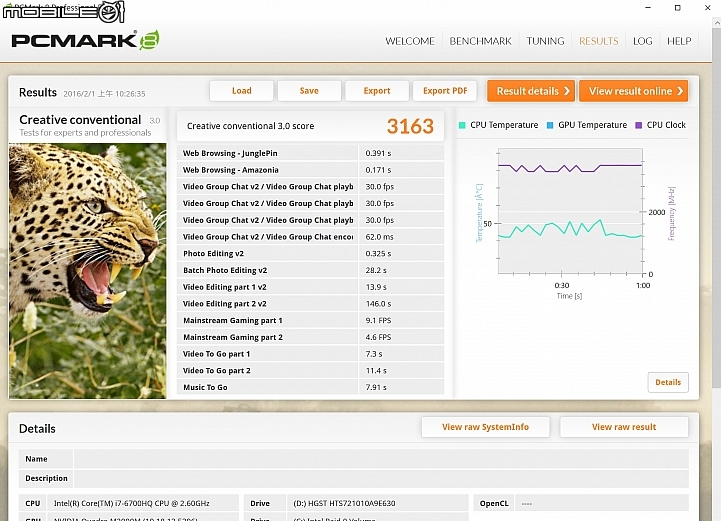Click the chart Details button
721x521 pixels.
(x=668, y=382)
